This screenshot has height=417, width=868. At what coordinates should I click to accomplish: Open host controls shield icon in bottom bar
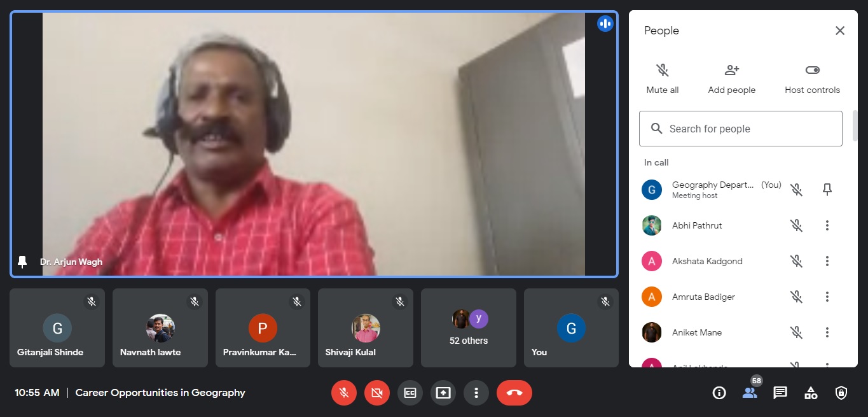click(841, 393)
